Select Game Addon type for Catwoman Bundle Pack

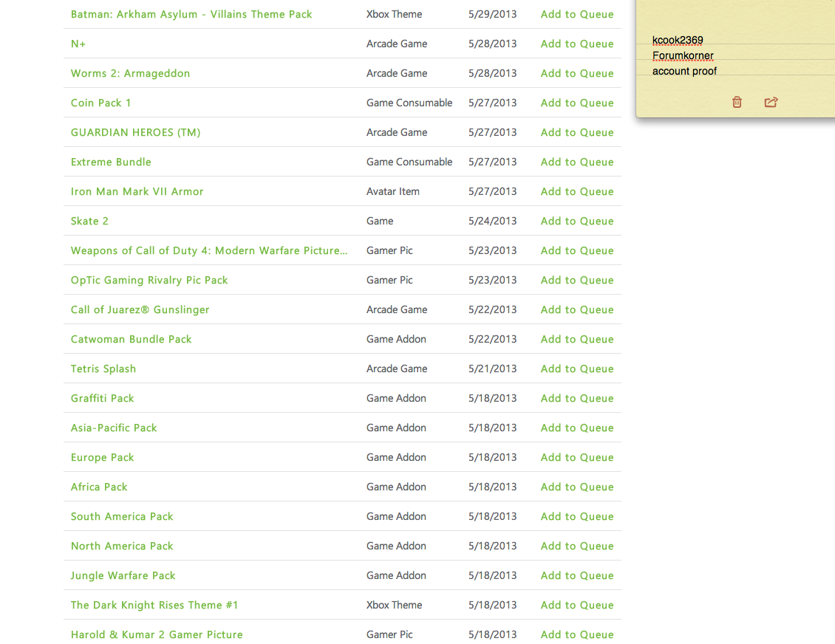396,339
